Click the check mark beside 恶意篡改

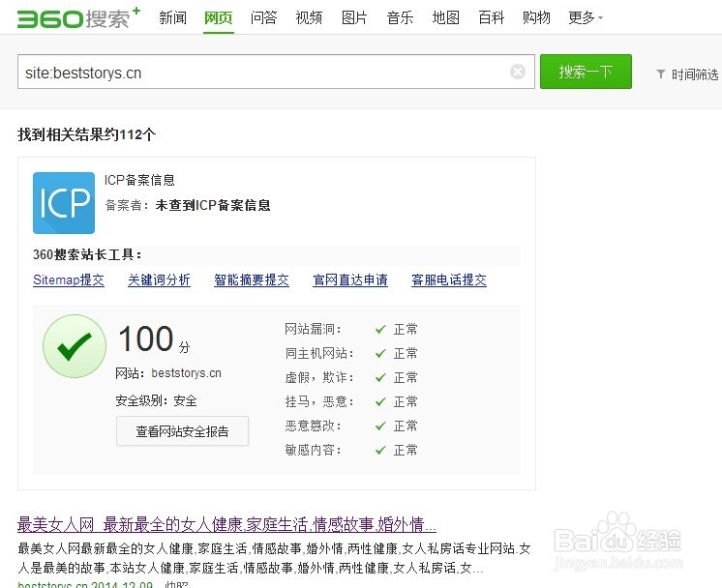click(x=380, y=426)
